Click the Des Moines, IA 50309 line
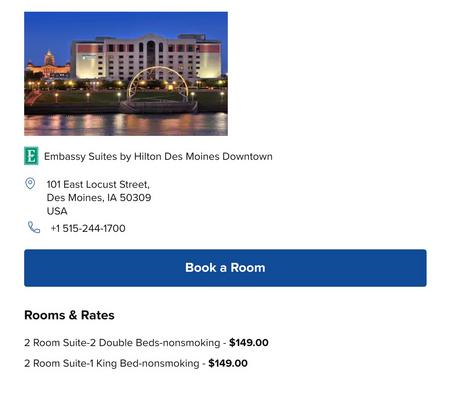The image size is (450, 400). pos(99,198)
